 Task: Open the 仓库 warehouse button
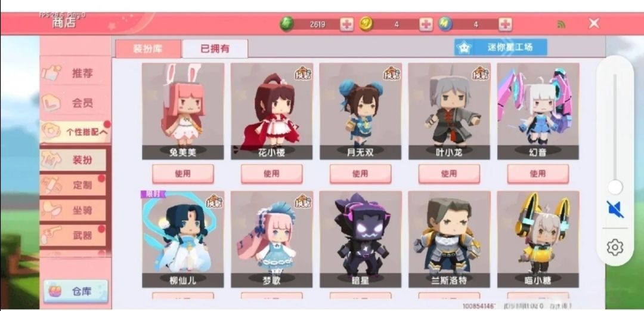[76, 291]
